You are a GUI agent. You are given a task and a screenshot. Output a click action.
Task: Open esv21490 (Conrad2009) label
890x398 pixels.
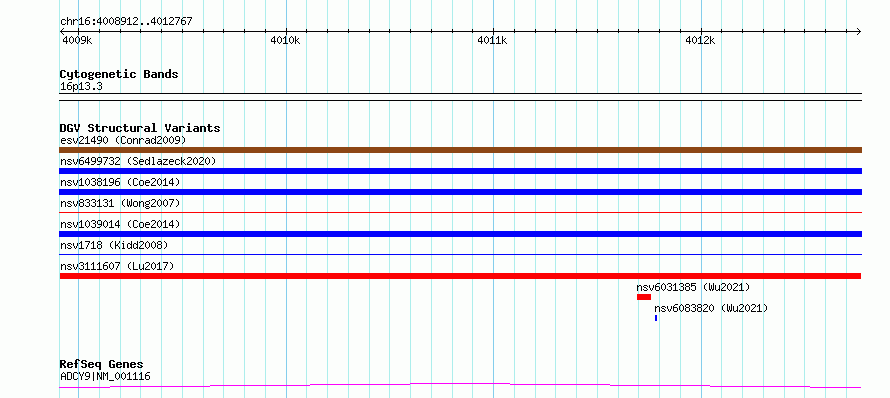[x=123, y=140]
